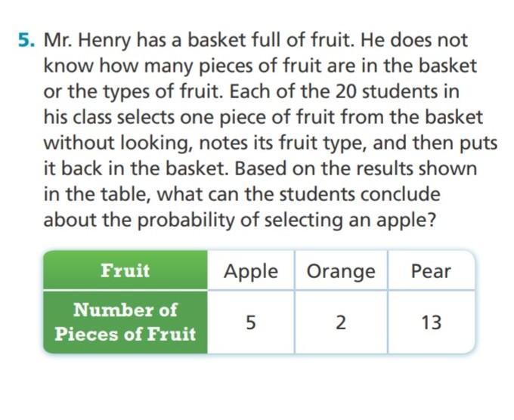Select the 'Pear' column header

point(431,271)
